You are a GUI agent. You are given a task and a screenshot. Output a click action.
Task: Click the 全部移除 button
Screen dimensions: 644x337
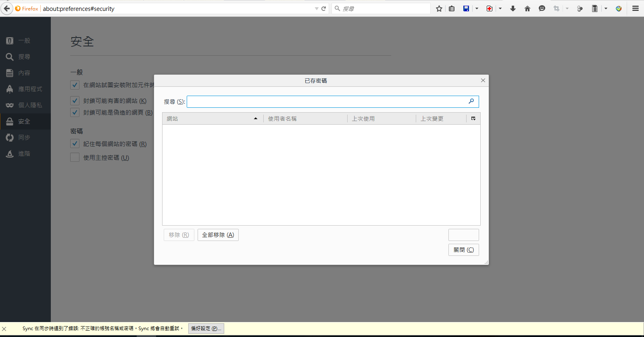click(218, 235)
